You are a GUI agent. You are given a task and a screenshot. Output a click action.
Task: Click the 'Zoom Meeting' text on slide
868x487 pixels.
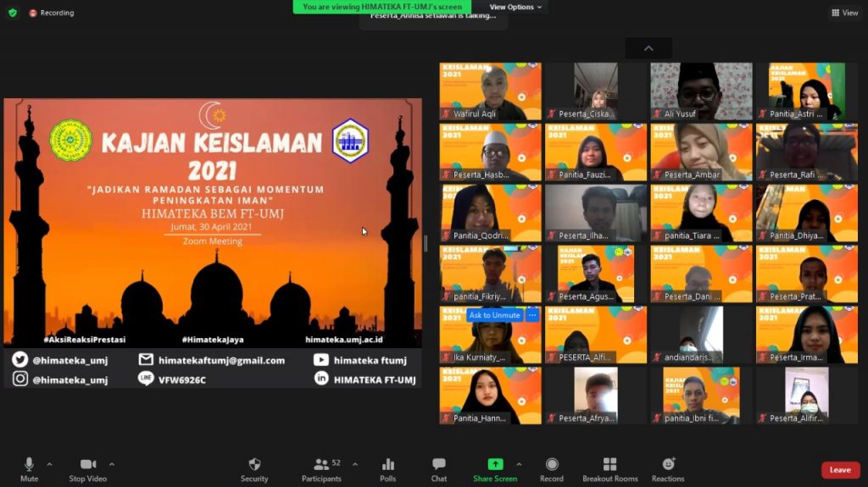tap(213, 241)
